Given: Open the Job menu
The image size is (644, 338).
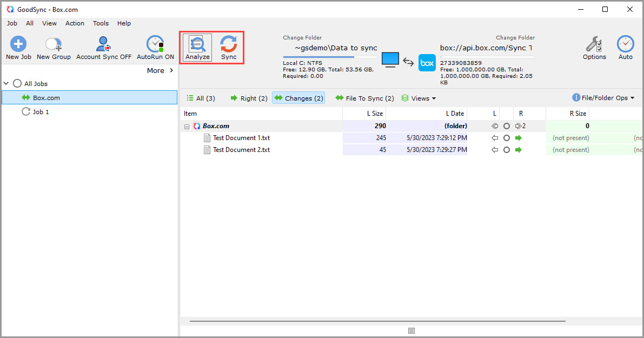Looking at the screenshot, I should click(12, 23).
